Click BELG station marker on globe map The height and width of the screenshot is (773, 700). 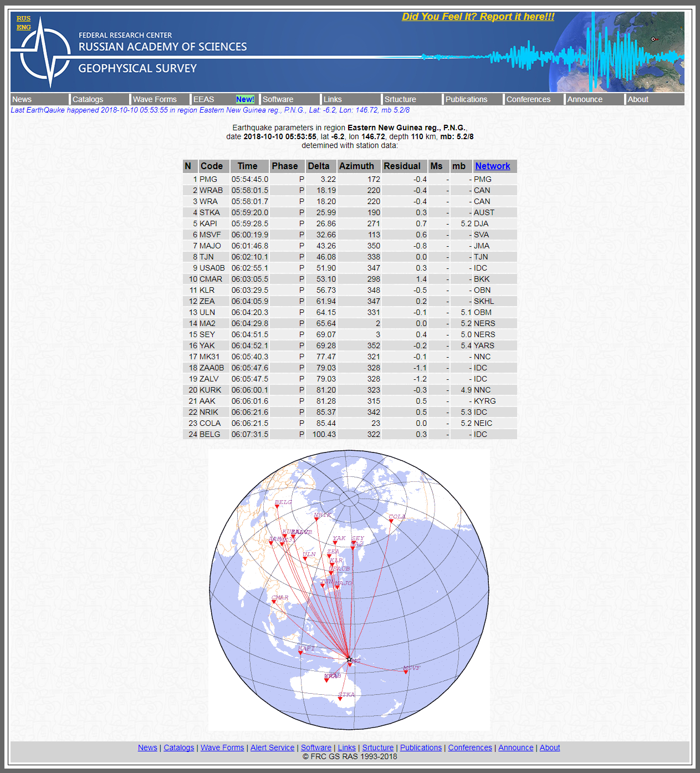coord(277,506)
